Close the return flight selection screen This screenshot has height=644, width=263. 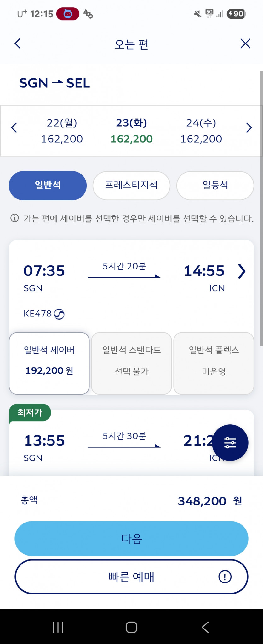(245, 44)
